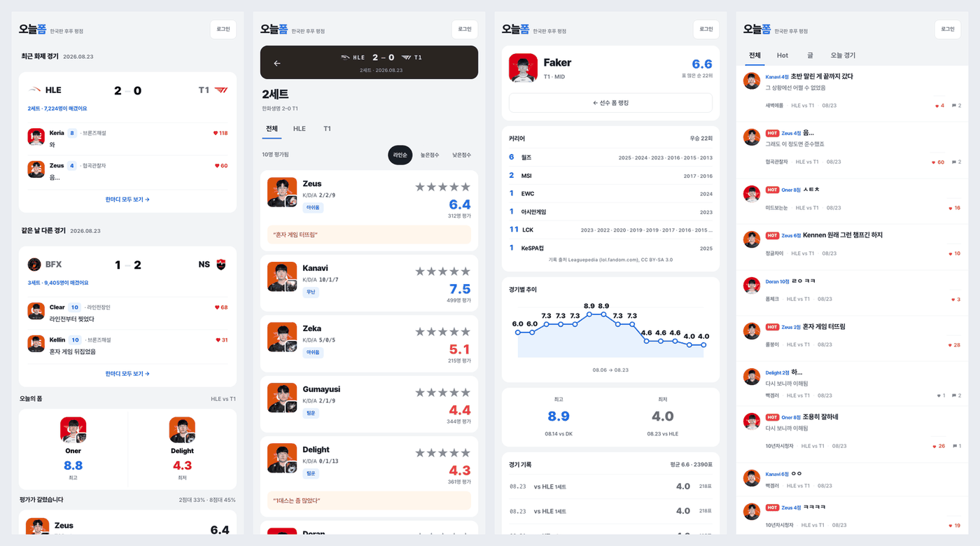Open the 오늘 경기 tab in the feed
This screenshot has height=546, width=980.
point(843,55)
